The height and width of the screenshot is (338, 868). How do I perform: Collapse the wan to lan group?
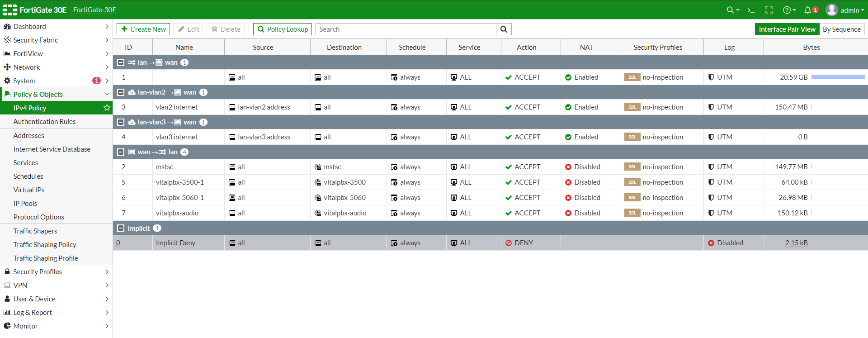pyautogui.click(x=121, y=152)
